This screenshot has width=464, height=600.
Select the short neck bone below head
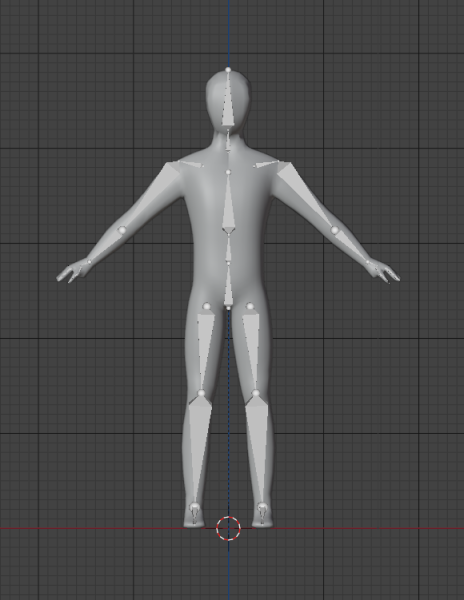pyautogui.click(x=228, y=141)
